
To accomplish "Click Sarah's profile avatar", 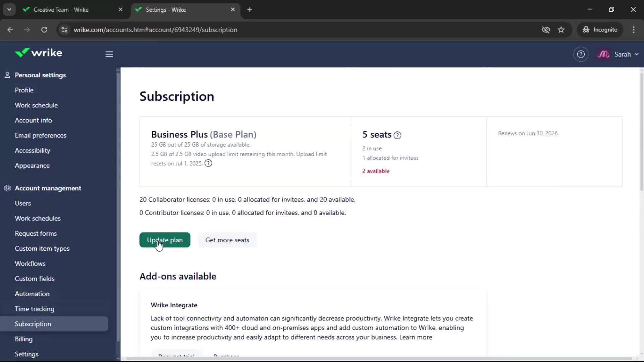I will click(x=603, y=54).
